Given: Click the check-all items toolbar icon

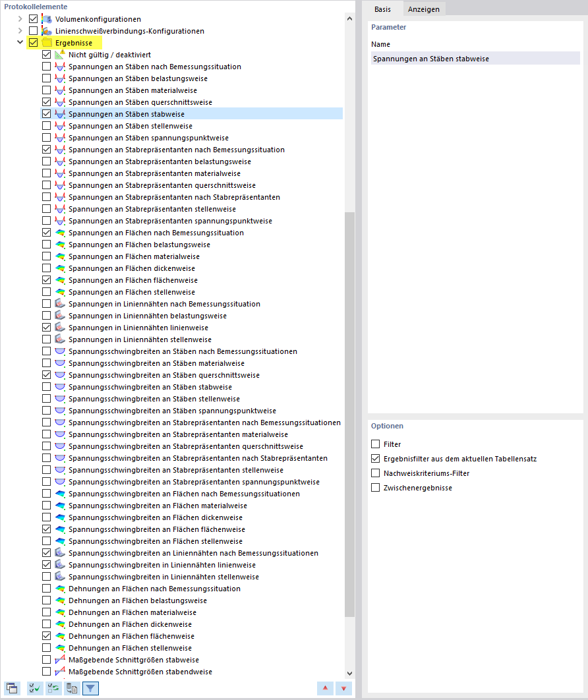Looking at the screenshot, I should tap(35, 688).
